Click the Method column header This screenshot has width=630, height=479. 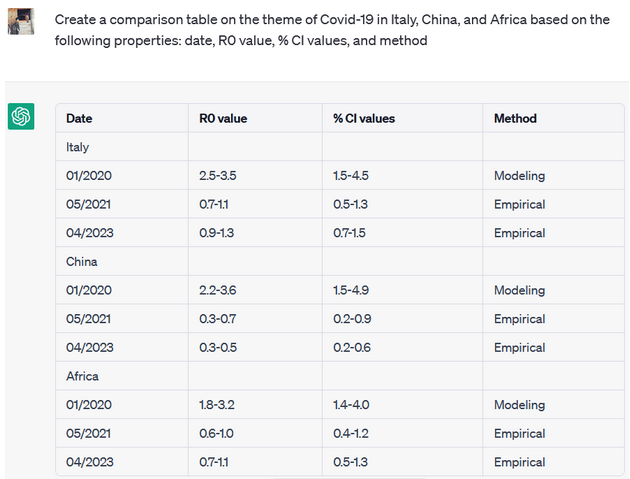pos(515,118)
